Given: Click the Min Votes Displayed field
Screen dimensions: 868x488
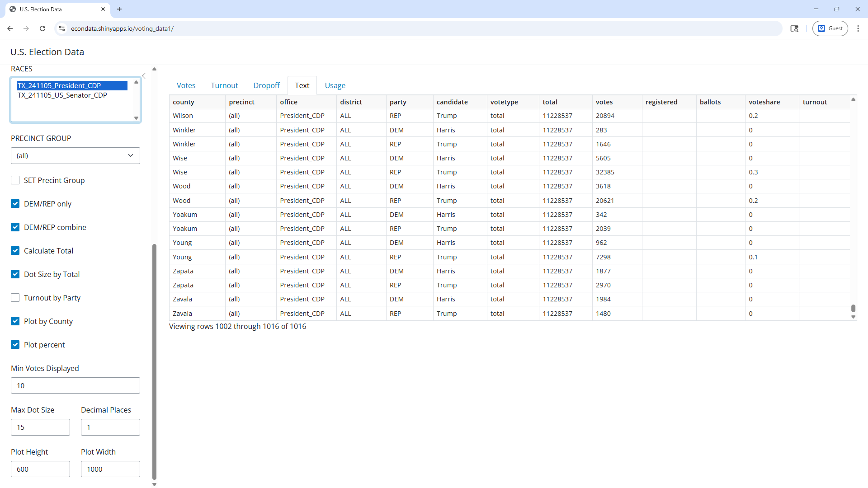Looking at the screenshot, I should pyautogui.click(x=75, y=385).
